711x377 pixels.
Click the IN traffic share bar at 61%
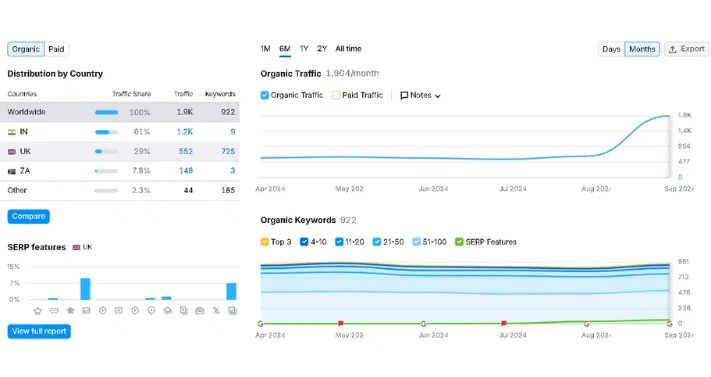[107, 132]
